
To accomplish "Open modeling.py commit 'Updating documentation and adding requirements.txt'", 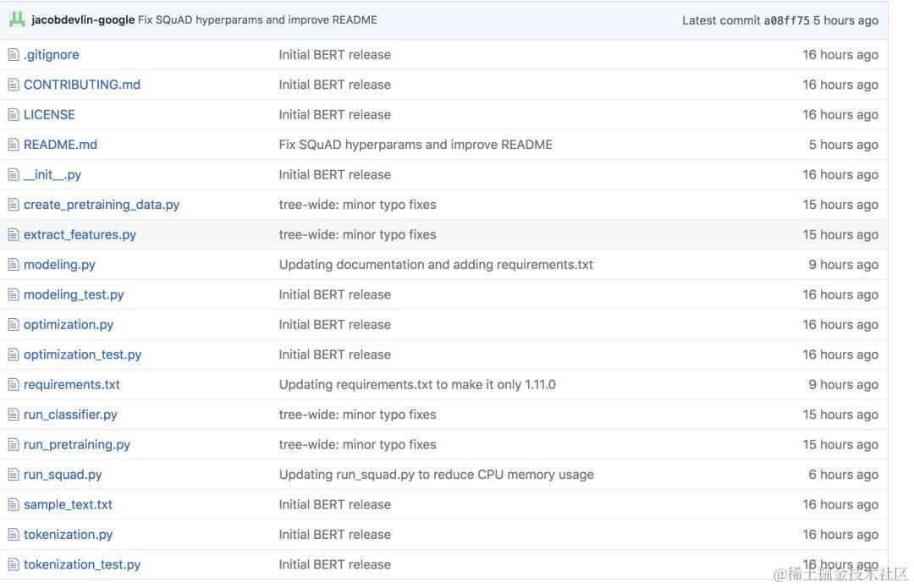I will (436, 265).
